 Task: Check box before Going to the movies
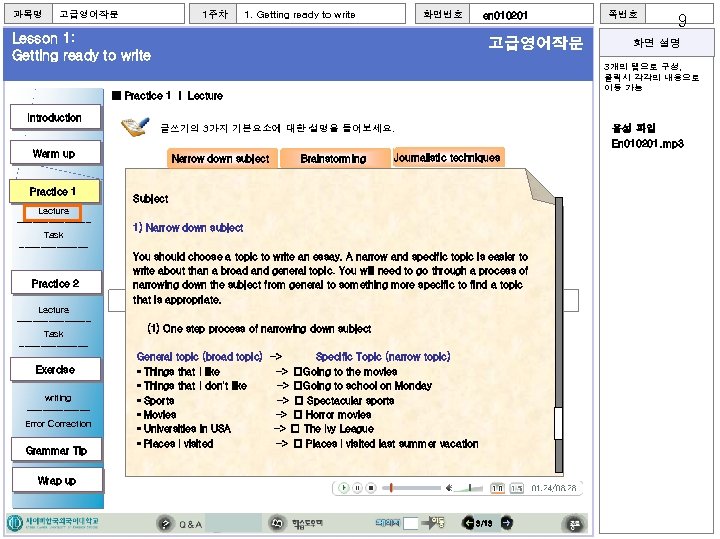[x=298, y=371]
